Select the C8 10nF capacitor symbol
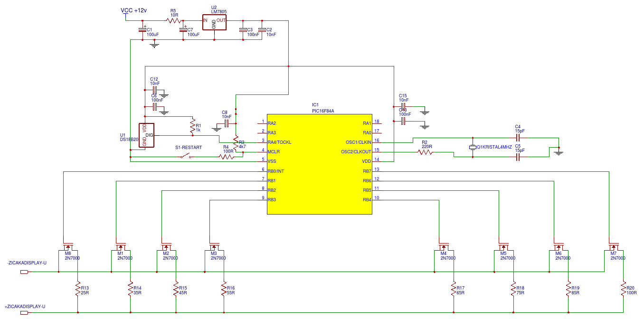644x319 pixels. click(x=227, y=123)
